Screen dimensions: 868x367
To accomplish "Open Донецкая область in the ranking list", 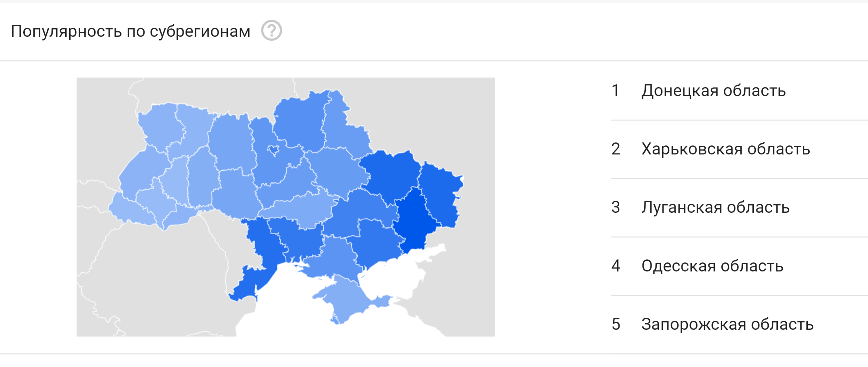I will [x=713, y=91].
